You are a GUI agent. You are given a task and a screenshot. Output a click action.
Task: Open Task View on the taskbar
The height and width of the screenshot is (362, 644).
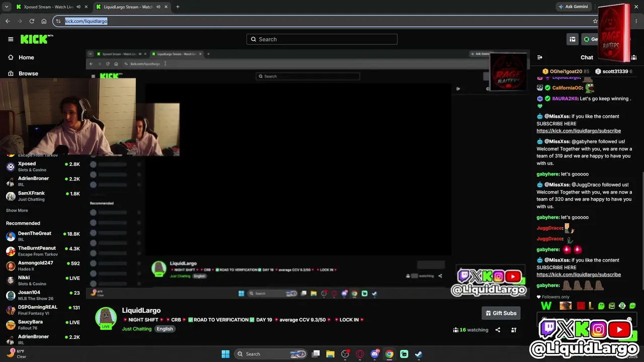click(x=316, y=354)
